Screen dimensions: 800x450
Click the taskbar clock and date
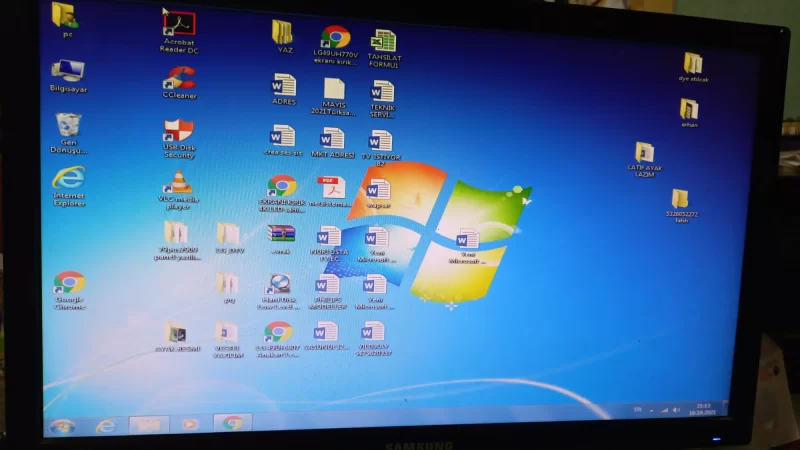(x=703, y=409)
